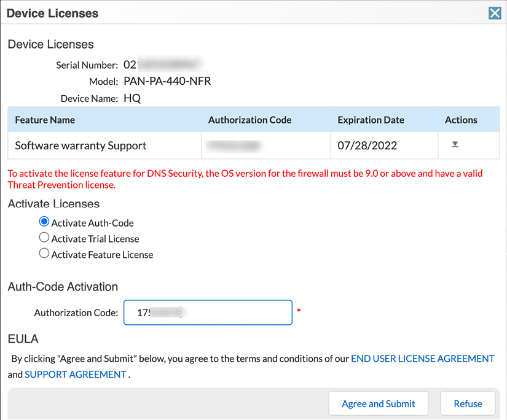Click Expiration Date column header
This screenshot has width=507, height=420.
coord(384,120)
